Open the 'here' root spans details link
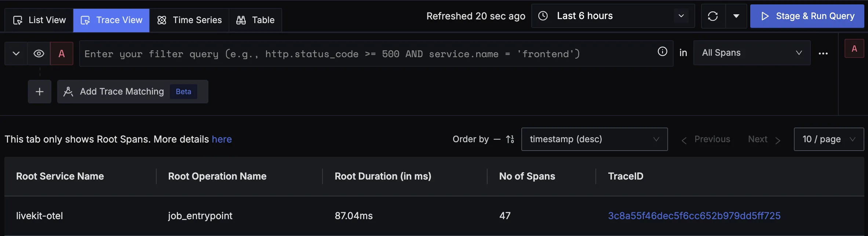Viewport: 868px width, 236px height. (222, 139)
